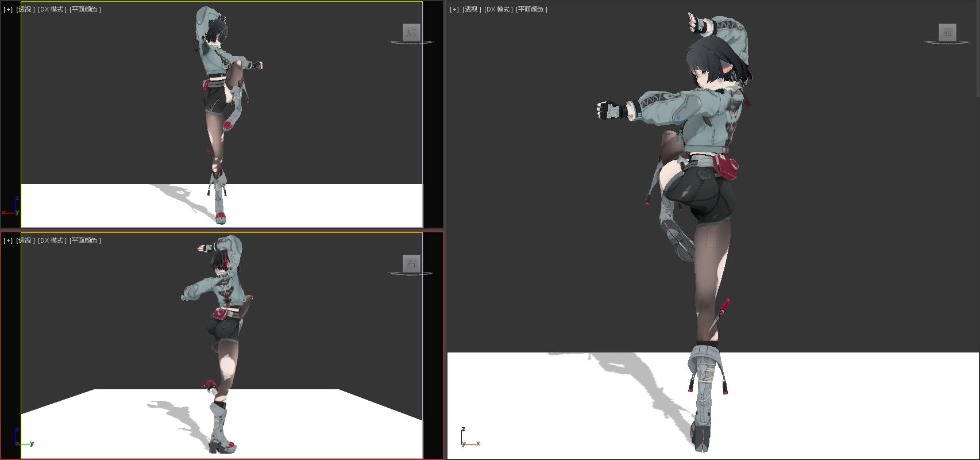This screenshot has height=460, width=980.
Task: Click DX 模式 label in top-left viewport
Action: [x=52, y=10]
